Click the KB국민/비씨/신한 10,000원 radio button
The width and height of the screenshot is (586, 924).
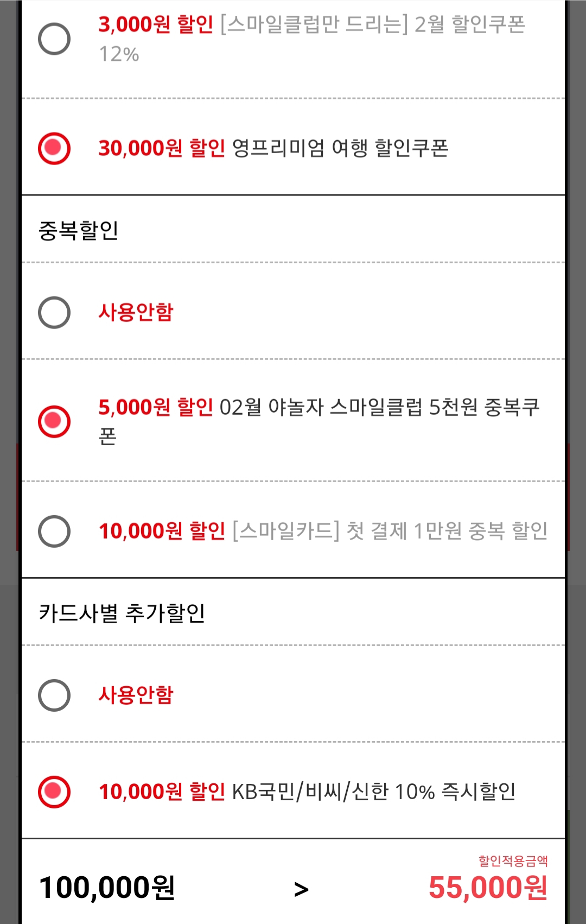click(54, 792)
